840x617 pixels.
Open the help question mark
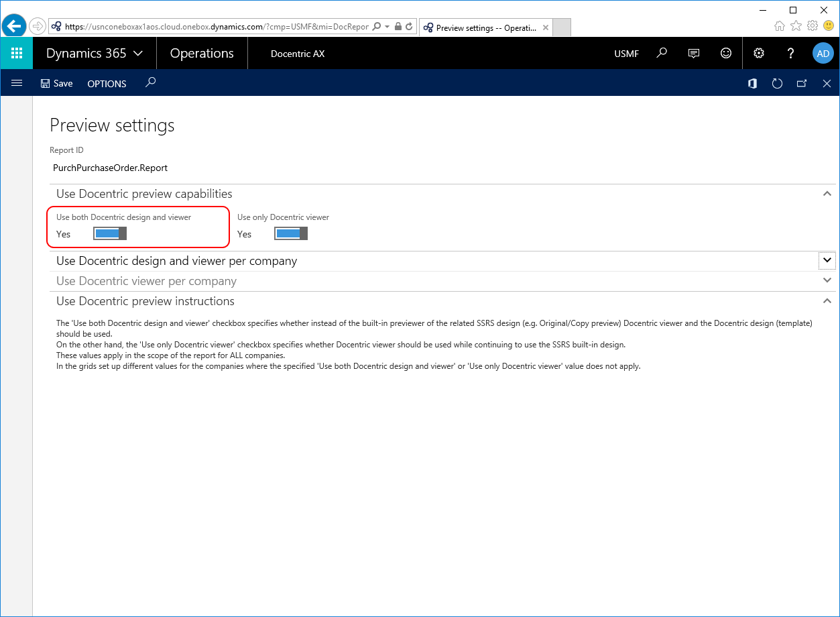[791, 53]
